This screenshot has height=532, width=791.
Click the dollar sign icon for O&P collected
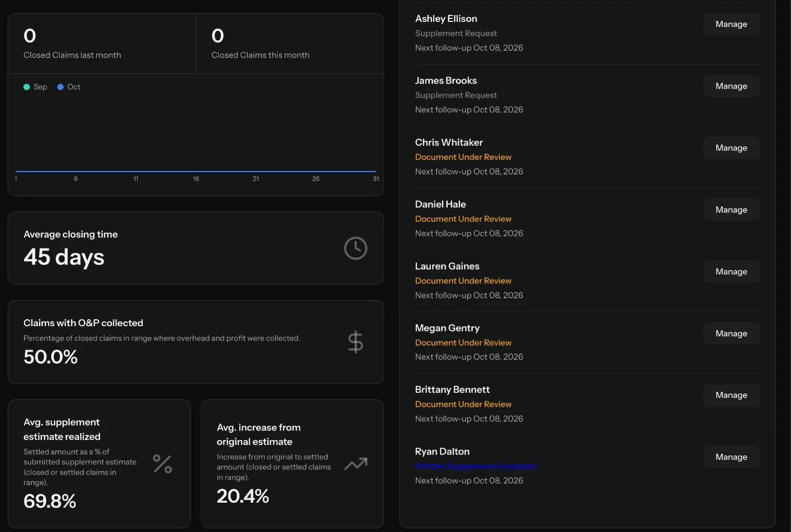[x=356, y=342]
